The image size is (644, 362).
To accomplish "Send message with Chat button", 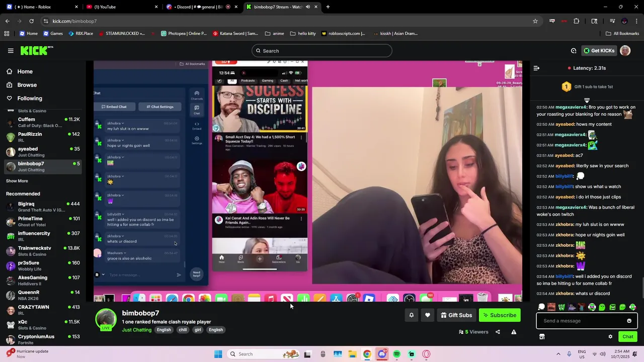I will point(628,337).
